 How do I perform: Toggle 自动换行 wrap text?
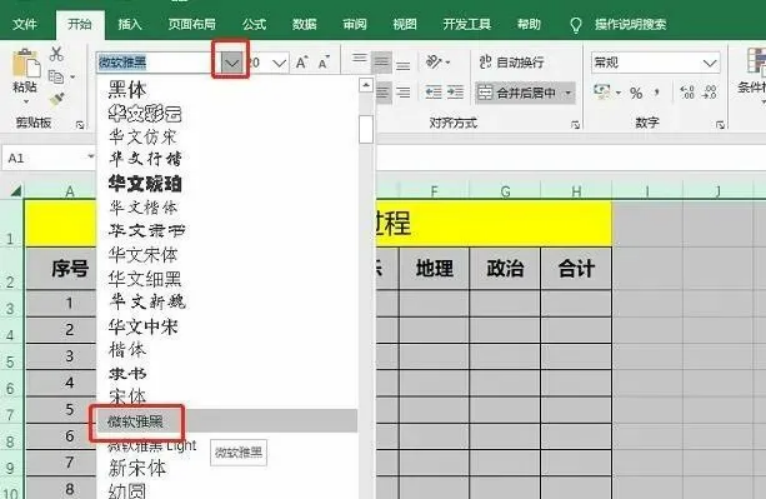click(512, 62)
